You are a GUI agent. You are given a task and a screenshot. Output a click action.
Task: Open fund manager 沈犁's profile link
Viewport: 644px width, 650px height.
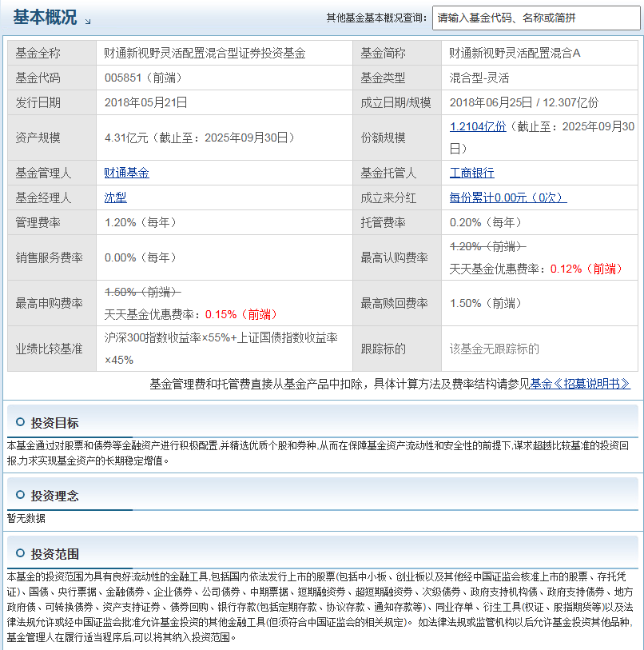point(116,197)
